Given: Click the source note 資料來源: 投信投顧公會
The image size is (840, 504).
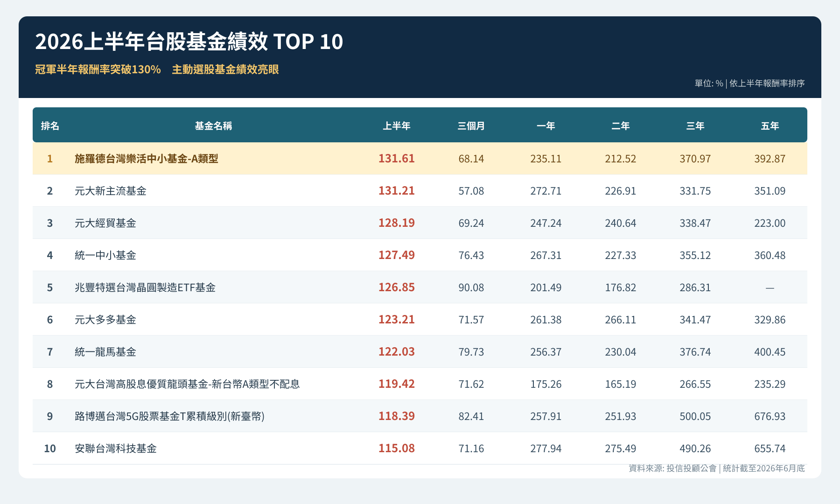Looking at the screenshot, I should point(672,468).
